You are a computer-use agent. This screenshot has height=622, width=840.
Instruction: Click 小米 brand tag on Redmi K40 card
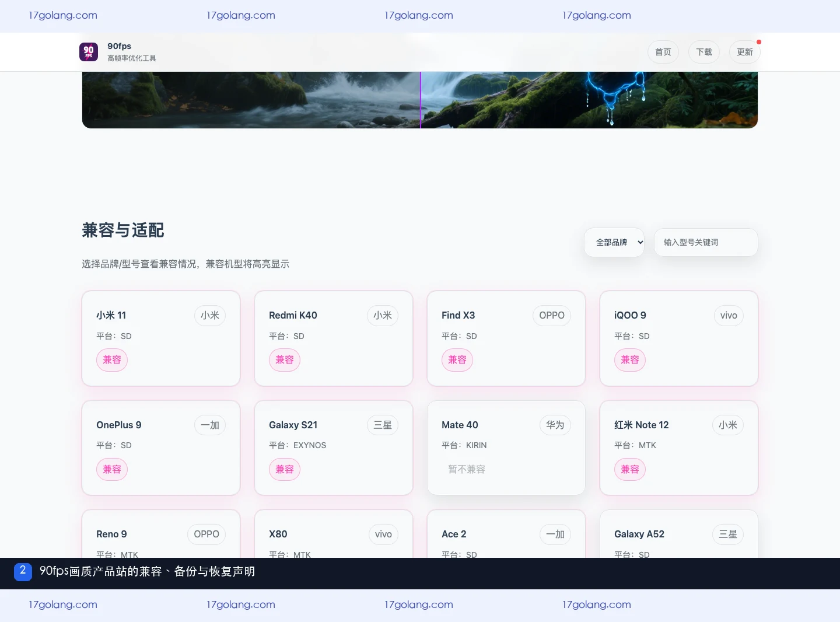[x=383, y=315]
